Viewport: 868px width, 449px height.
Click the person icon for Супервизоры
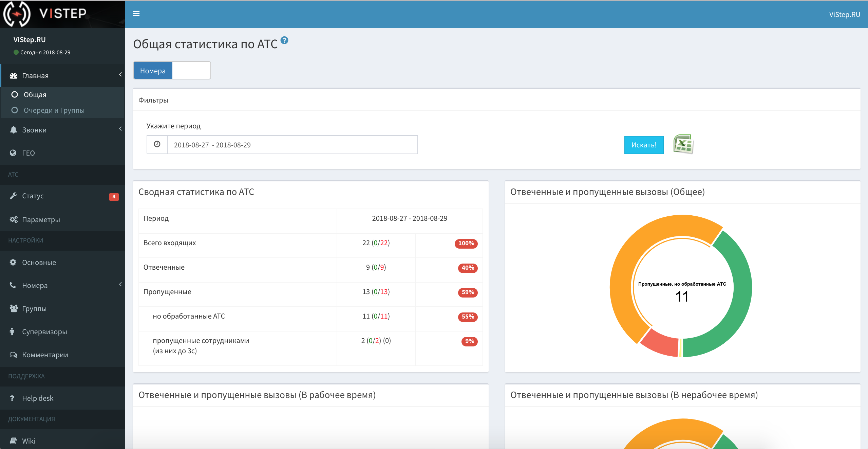[12, 331]
